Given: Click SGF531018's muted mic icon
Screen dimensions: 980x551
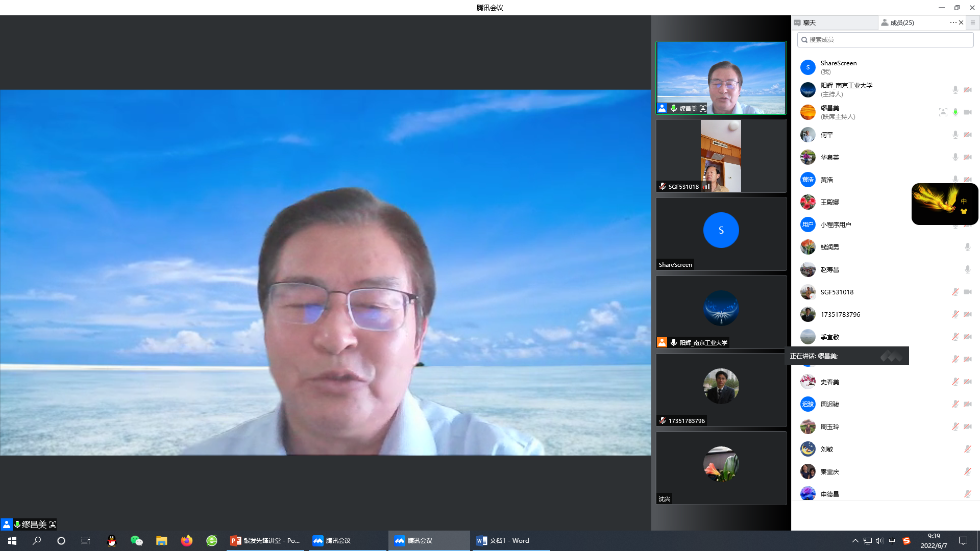Looking at the screenshot, I should 955,292.
